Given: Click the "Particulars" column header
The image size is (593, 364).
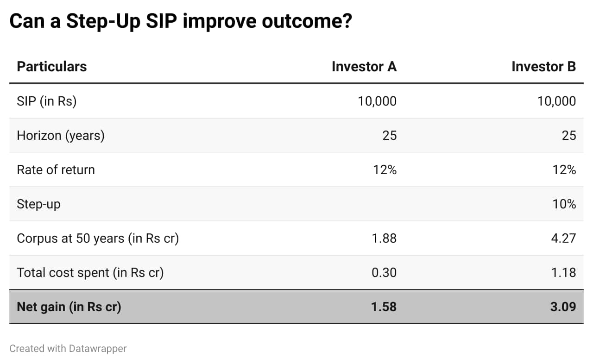Looking at the screenshot, I should [x=51, y=67].
